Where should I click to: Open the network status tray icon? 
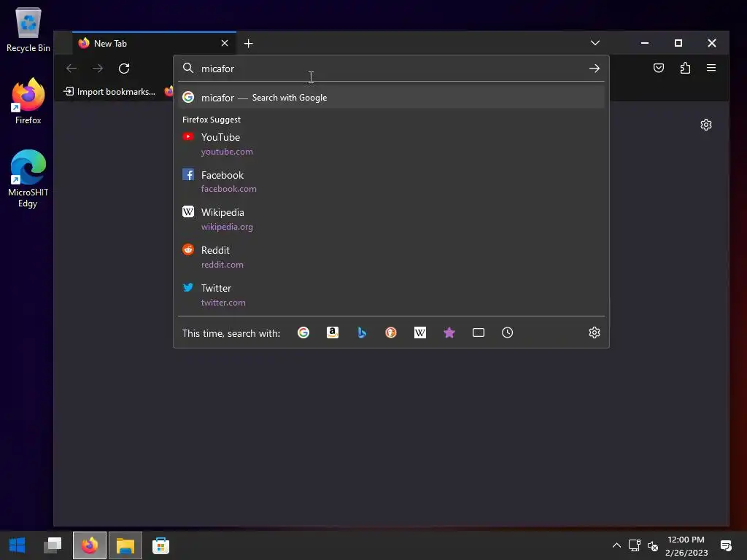[634, 545]
